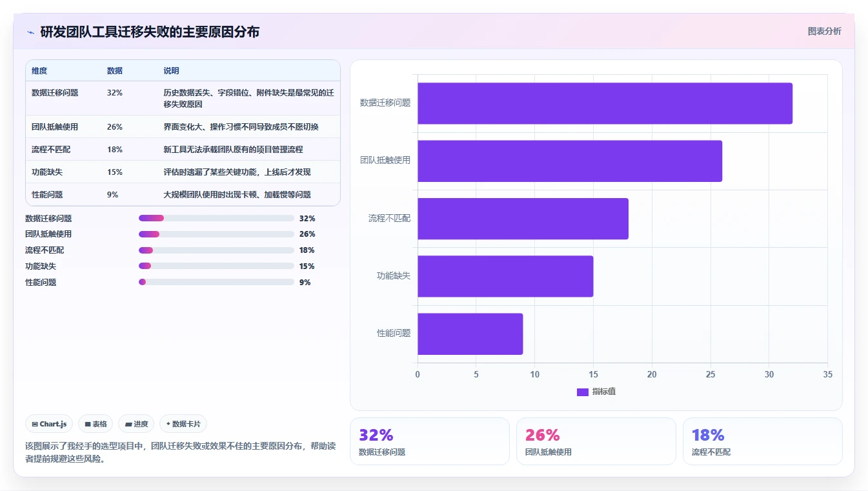Click the 性能问题 label in the progress list
Viewport: 868px width, 491px height.
pos(41,283)
